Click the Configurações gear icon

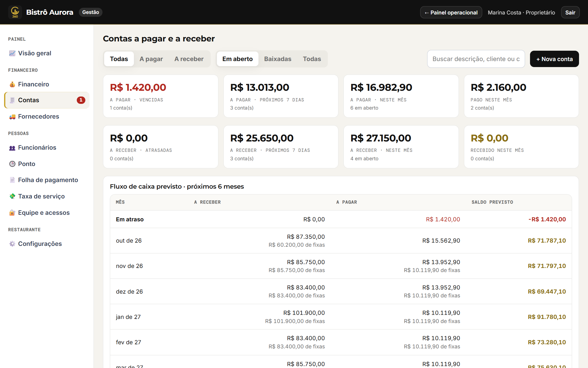[12, 244]
